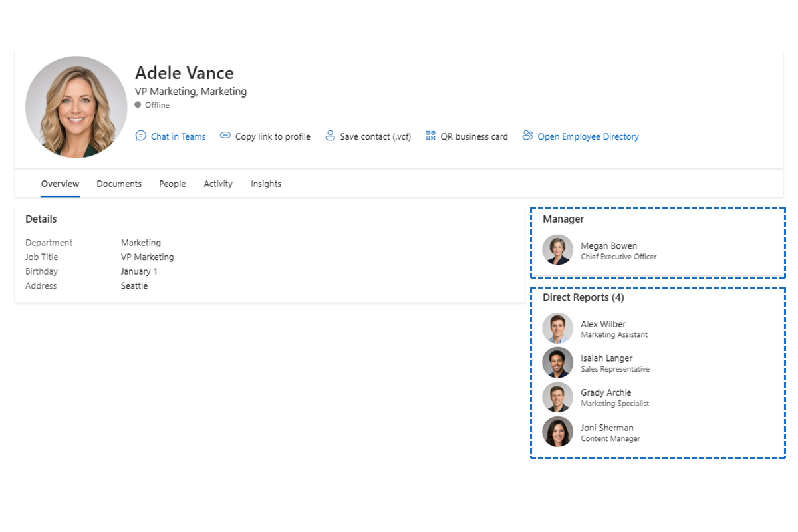Screen dimensions: 798x532
Task: Open the People tab
Action: [172, 184]
